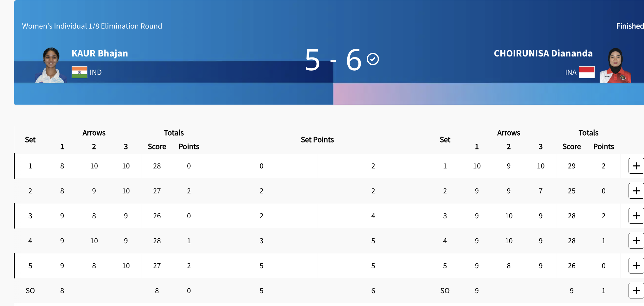Viewport: 644px width, 306px height.
Task: Open CHOIRUNISA Diananda athlete photo
Action: coord(615,65)
